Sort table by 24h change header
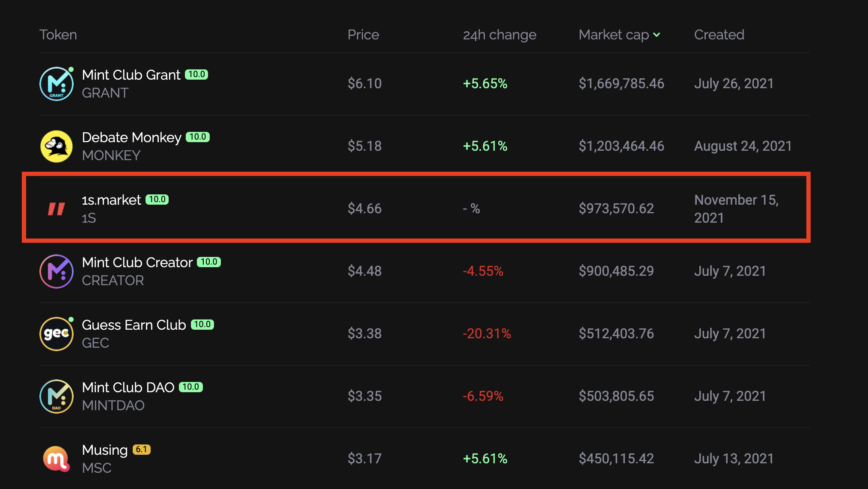 tap(499, 35)
